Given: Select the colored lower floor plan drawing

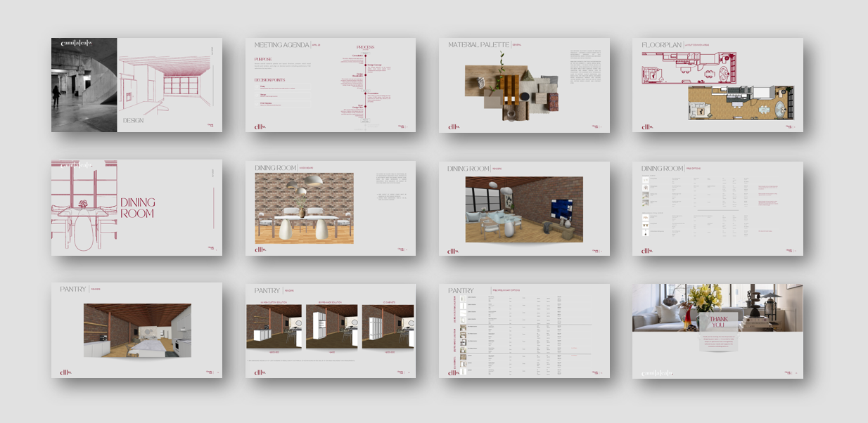Looking at the screenshot, I should tap(740, 103).
